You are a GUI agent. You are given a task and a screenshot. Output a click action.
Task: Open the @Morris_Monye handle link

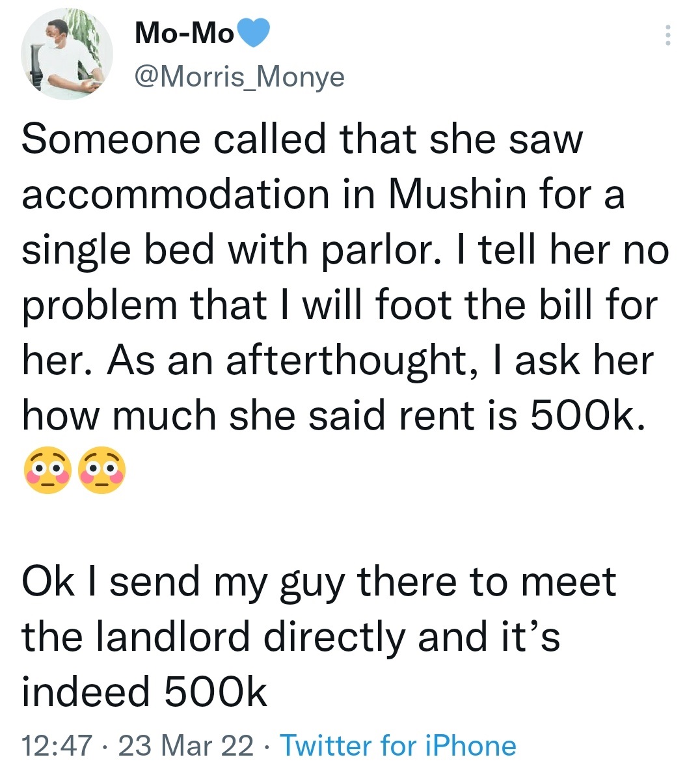[x=239, y=77]
